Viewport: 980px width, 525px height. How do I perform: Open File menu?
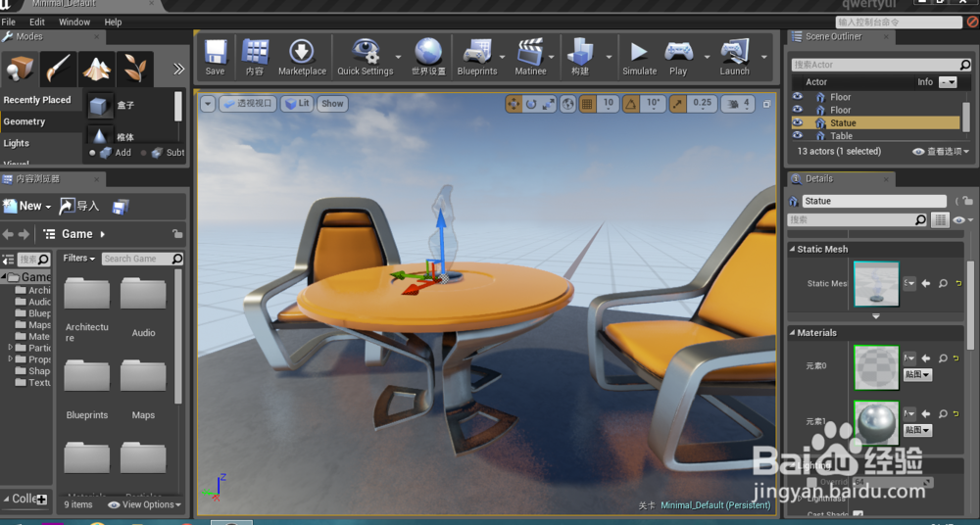[x=9, y=22]
